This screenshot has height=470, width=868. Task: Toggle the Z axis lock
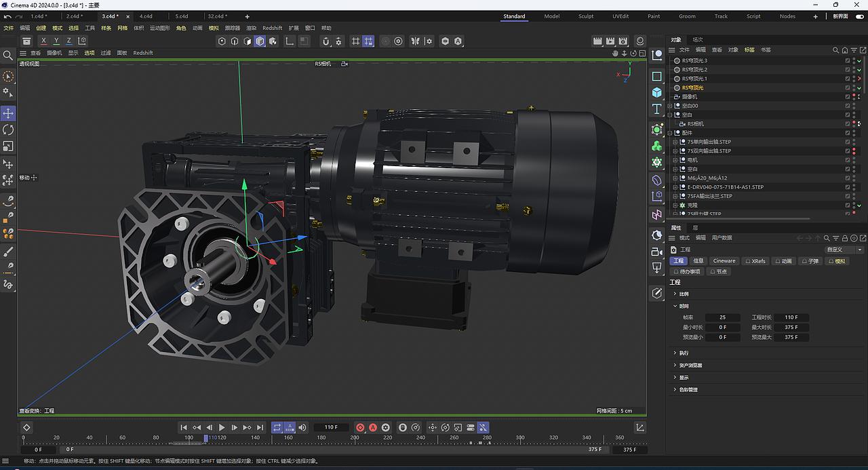tap(68, 41)
